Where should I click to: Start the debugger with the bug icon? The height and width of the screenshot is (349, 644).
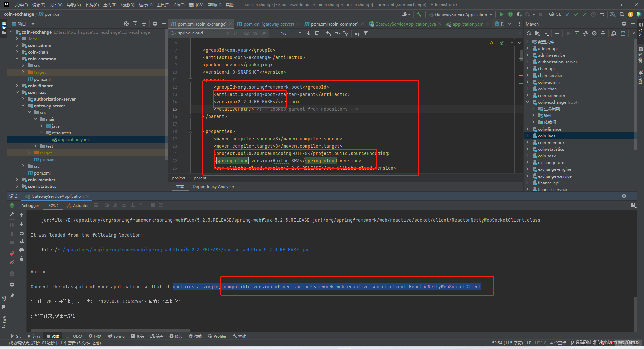[x=510, y=14]
